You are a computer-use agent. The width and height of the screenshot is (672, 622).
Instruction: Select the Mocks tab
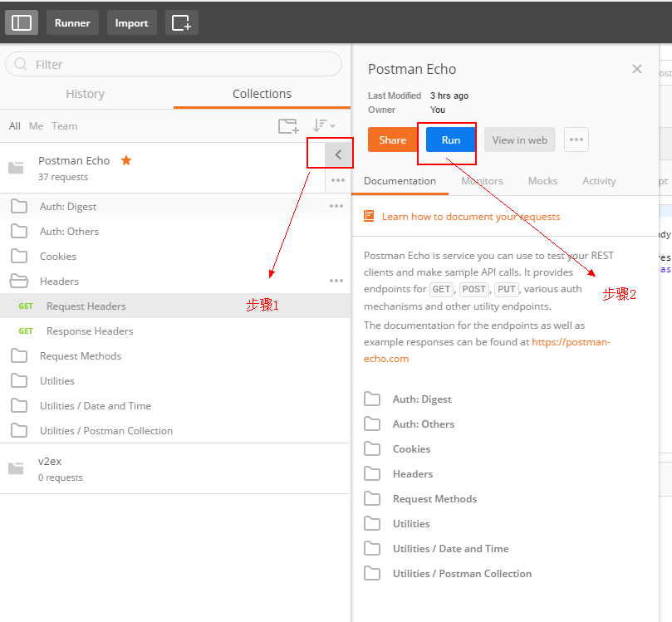click(542, 181)
